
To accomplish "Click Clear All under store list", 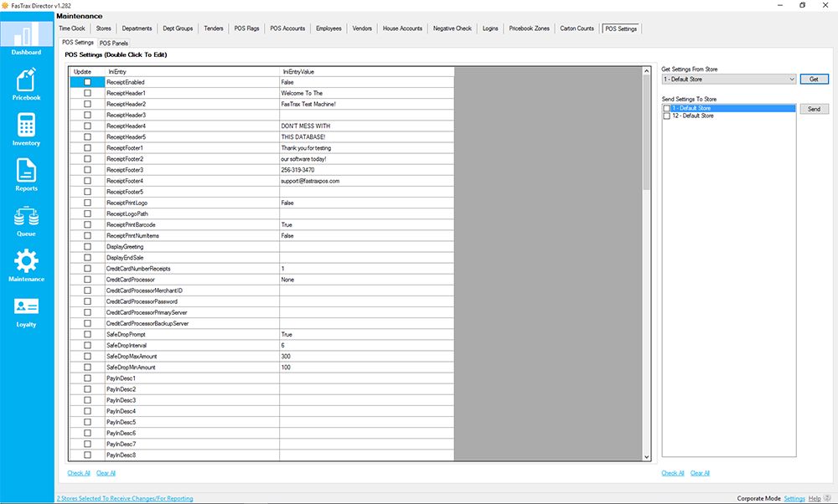I will point(700,473).
